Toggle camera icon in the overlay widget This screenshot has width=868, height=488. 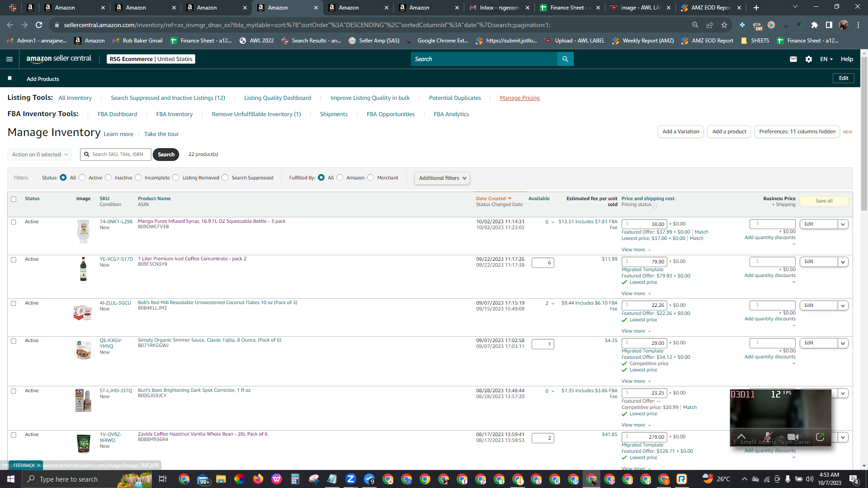(793, 437)
